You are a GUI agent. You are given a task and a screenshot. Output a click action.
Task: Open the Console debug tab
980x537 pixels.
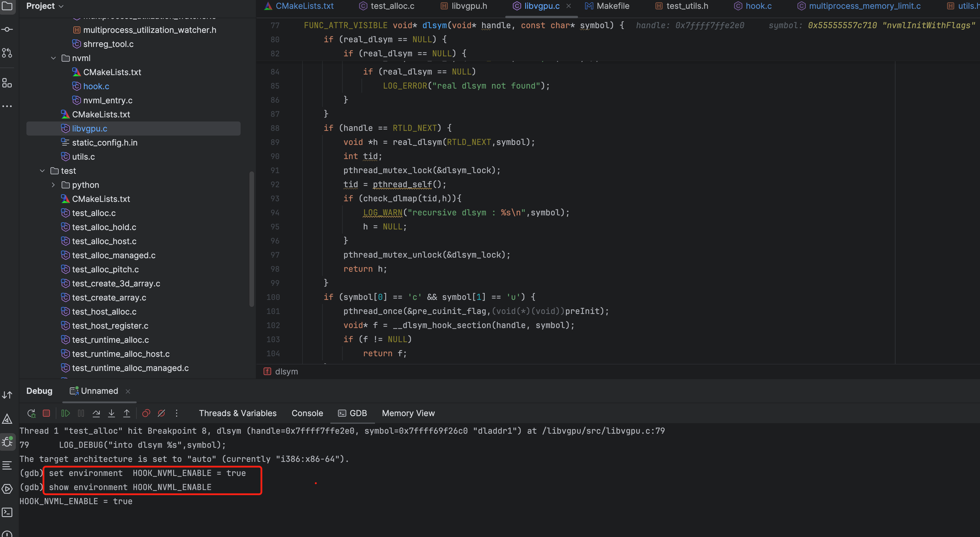(307, 413)
